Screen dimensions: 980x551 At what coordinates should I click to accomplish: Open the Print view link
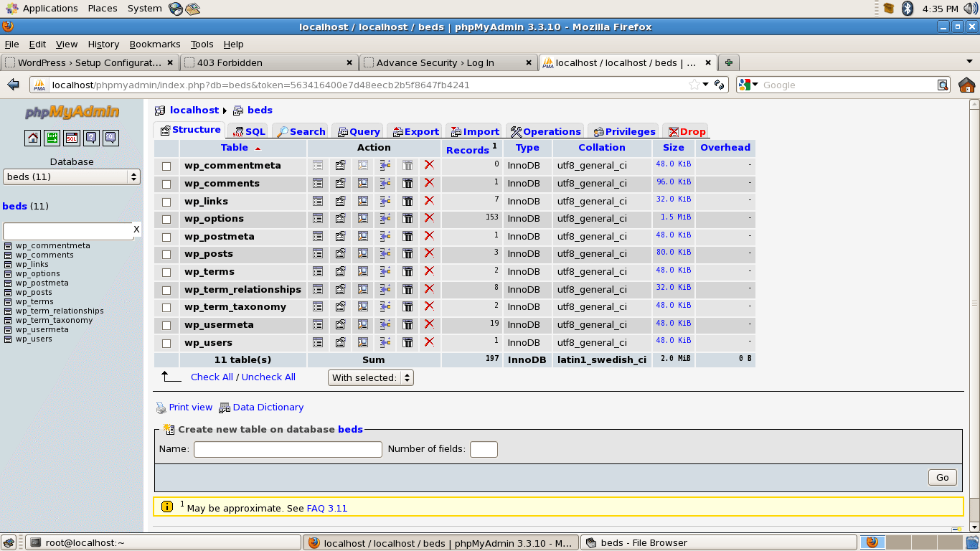coord(190,407)
